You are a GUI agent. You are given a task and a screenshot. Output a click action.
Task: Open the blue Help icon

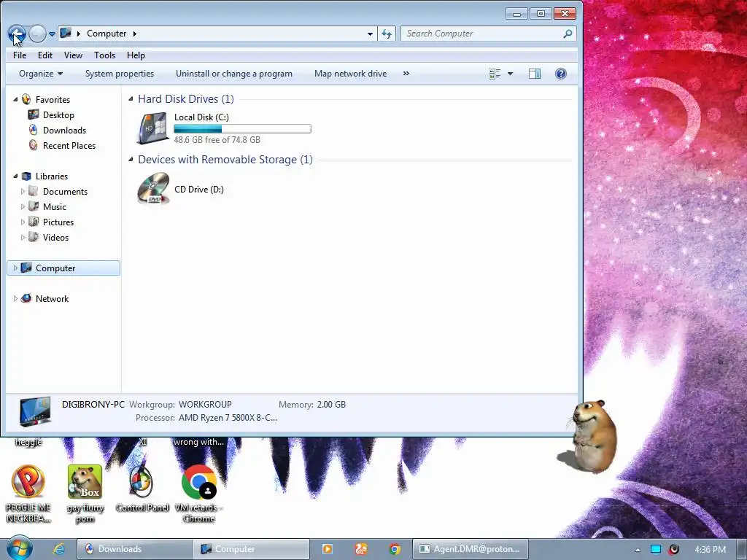(x=561, y=74)
